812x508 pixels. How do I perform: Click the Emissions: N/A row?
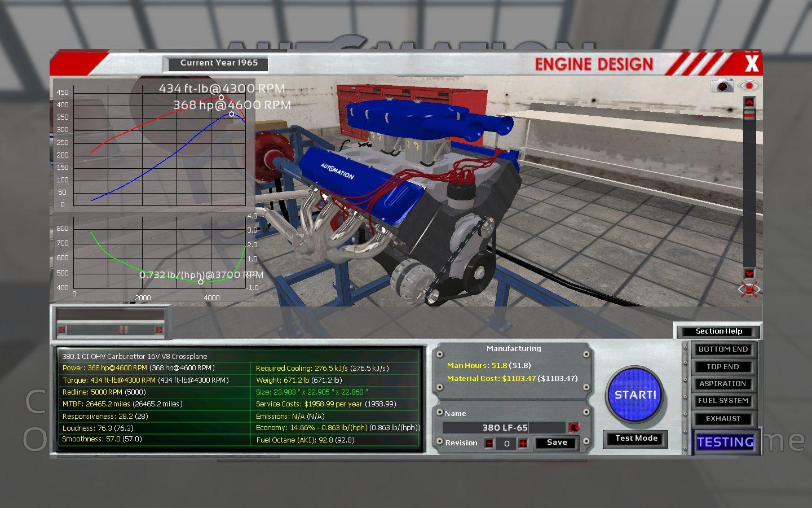[x=336, y=417]
